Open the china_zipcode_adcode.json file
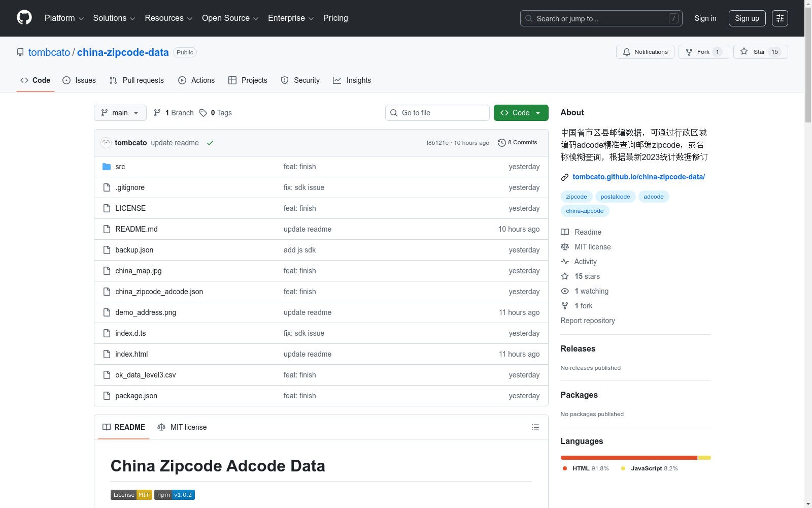Viewport: 812px width, 508px height. coord(159,292)
